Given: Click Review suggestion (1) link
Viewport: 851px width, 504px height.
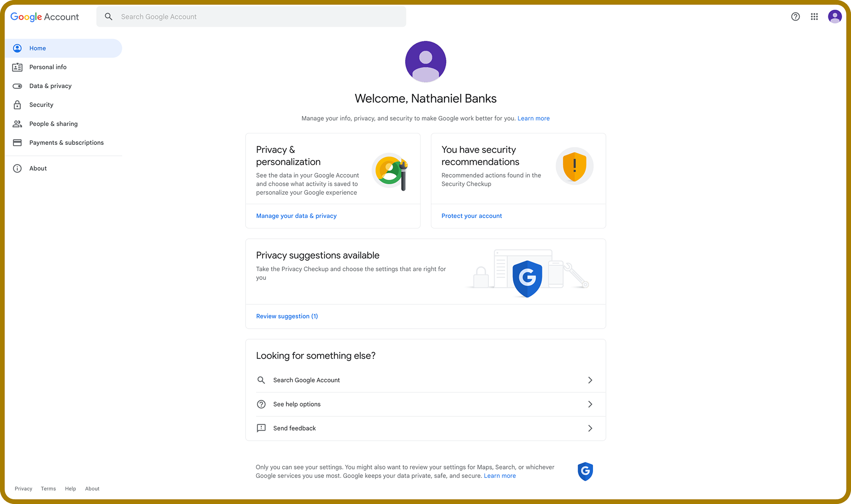Looking at the screenshot, I should coord(287,316).
